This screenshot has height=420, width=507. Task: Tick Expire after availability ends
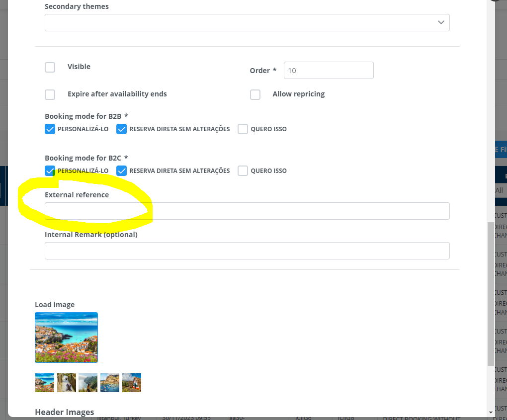click(x=50, y=94)
